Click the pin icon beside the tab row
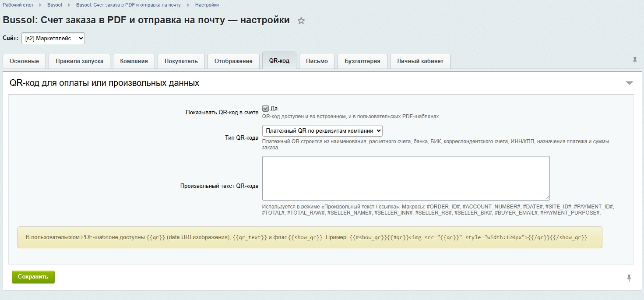 click(635, 60)
